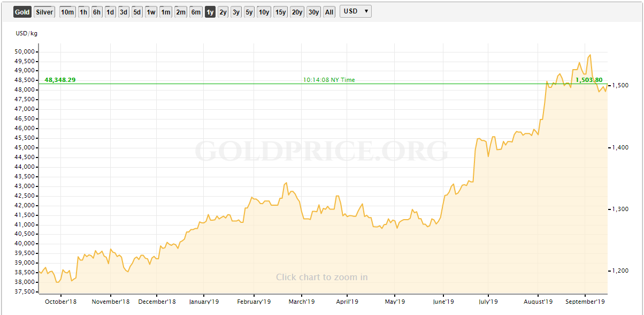
Task: Switch to the 2y range
Action: click(x=223, y=12)
